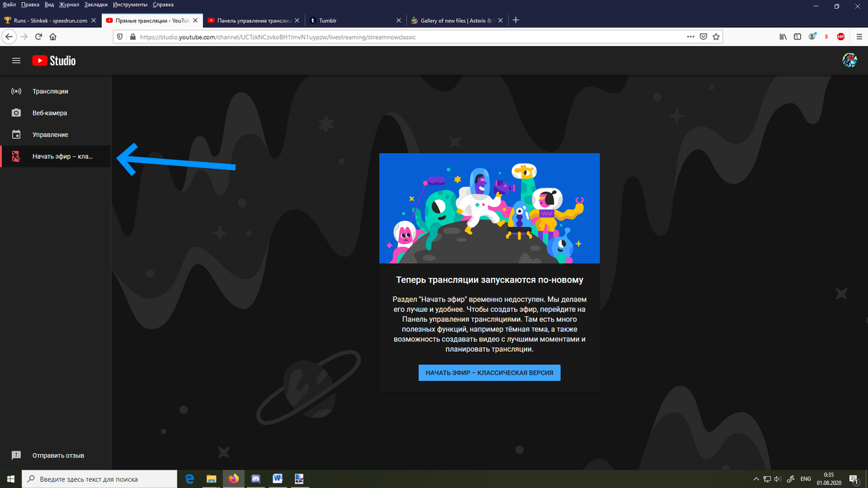
Task: Switch to Панель управления трансляциями tab
Action: coord(254,20)
